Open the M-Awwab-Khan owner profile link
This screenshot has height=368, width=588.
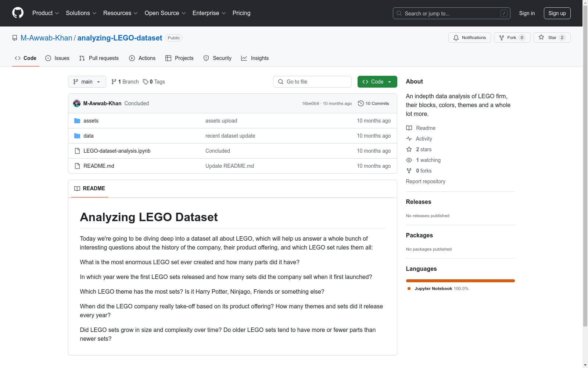[46, 38]
